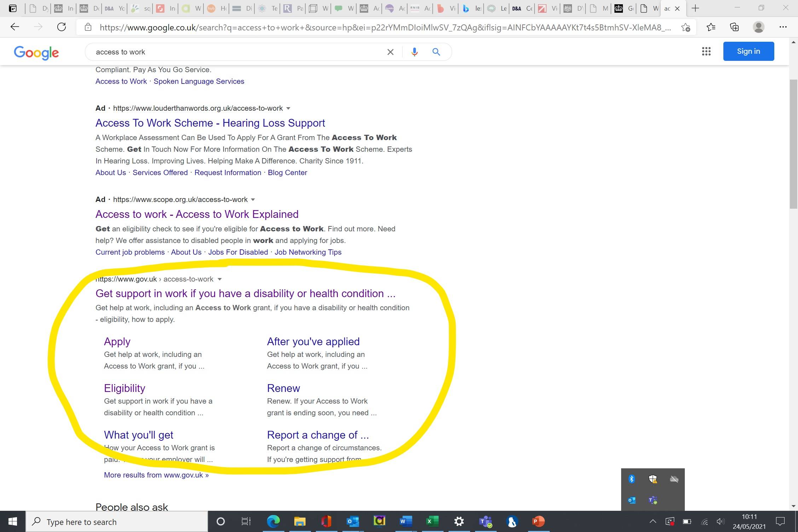
Task: Open Teams icon in tray overflow
Action: coord(653,500)
